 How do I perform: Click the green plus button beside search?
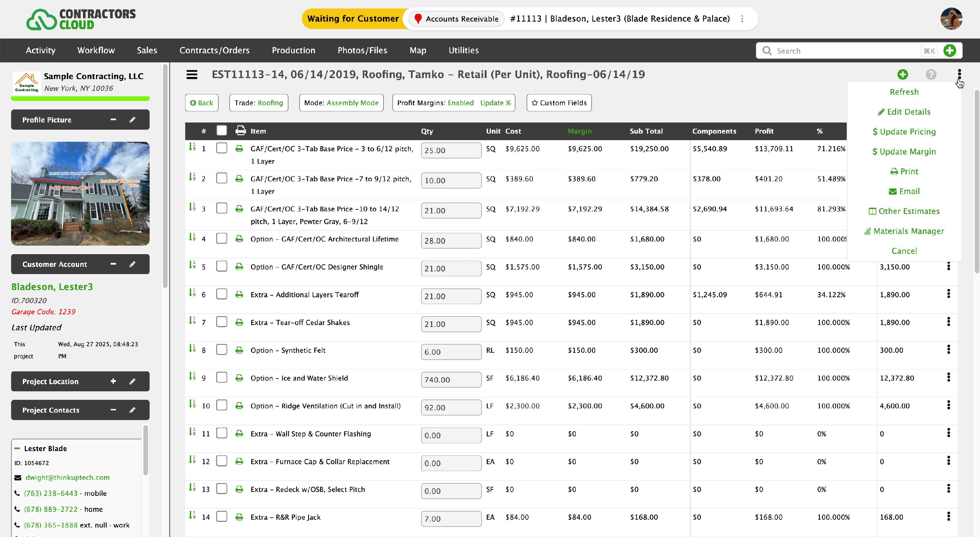pyautogui.click(x=950, y=51)
